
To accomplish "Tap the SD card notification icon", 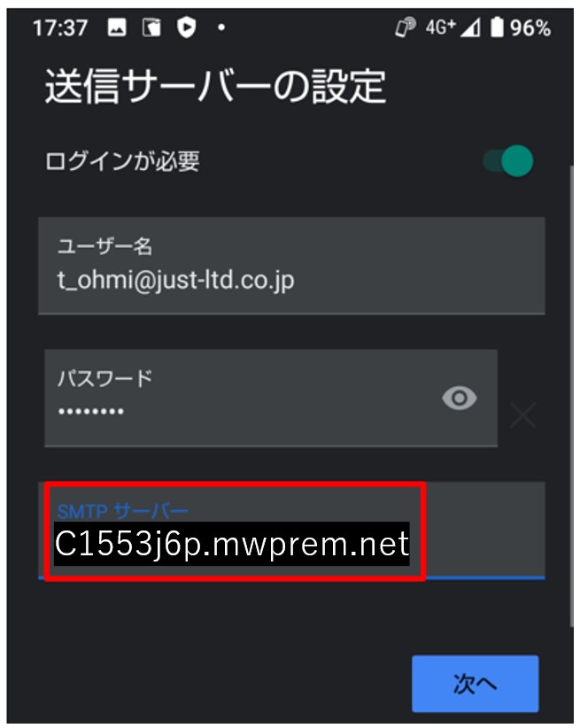I will coord(151,27).
